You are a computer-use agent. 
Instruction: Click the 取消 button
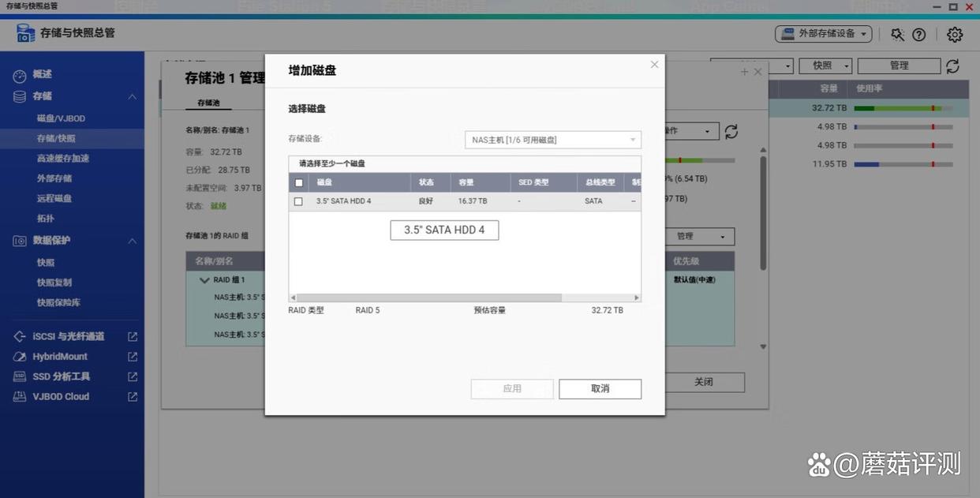600,389
